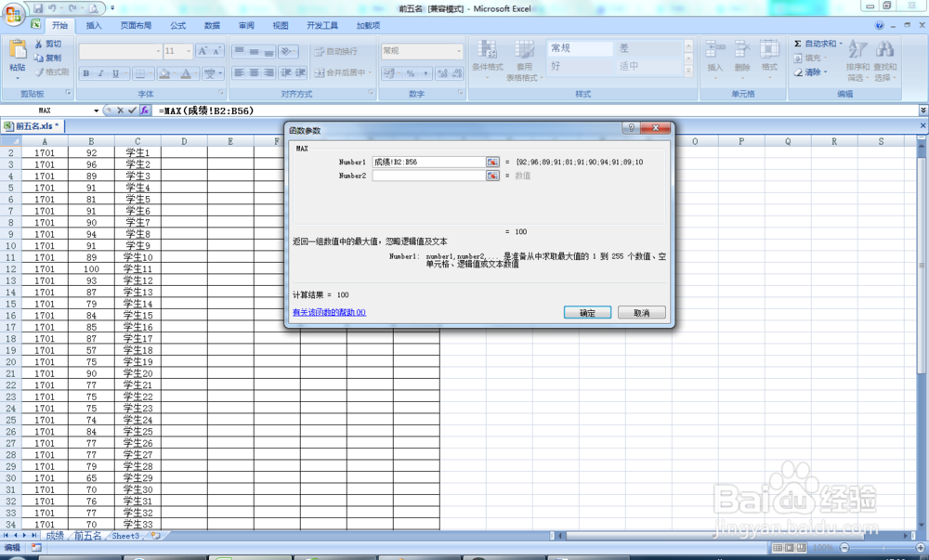Open the 开始 ribbon tab

(x=59, y=25)
